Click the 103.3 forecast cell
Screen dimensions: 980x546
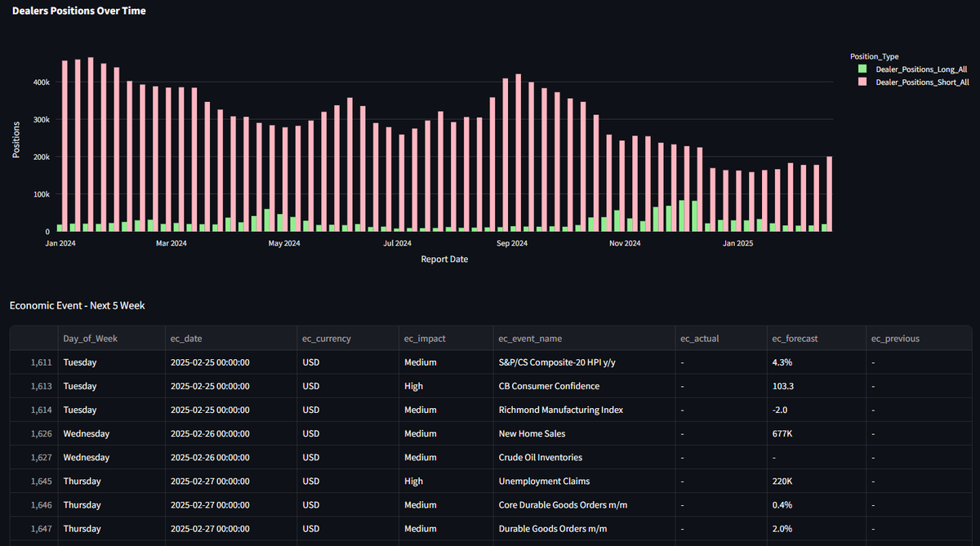[x=815, y=386]
